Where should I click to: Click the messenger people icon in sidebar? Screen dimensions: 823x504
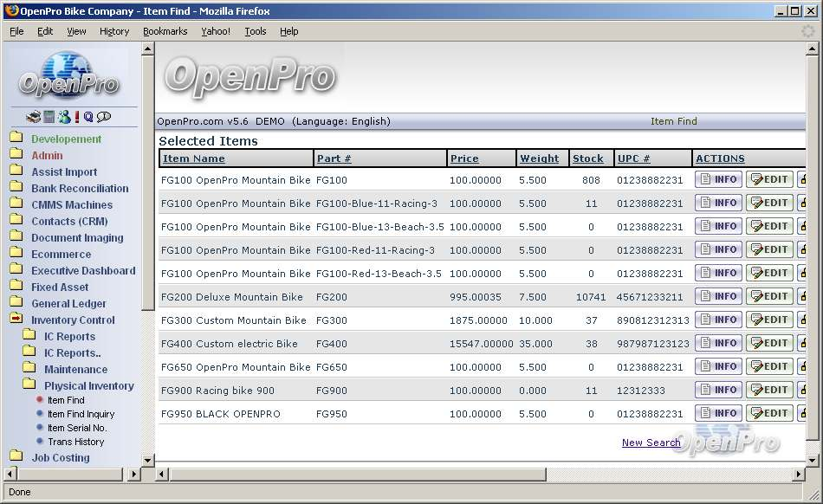(x=63, y=117)
